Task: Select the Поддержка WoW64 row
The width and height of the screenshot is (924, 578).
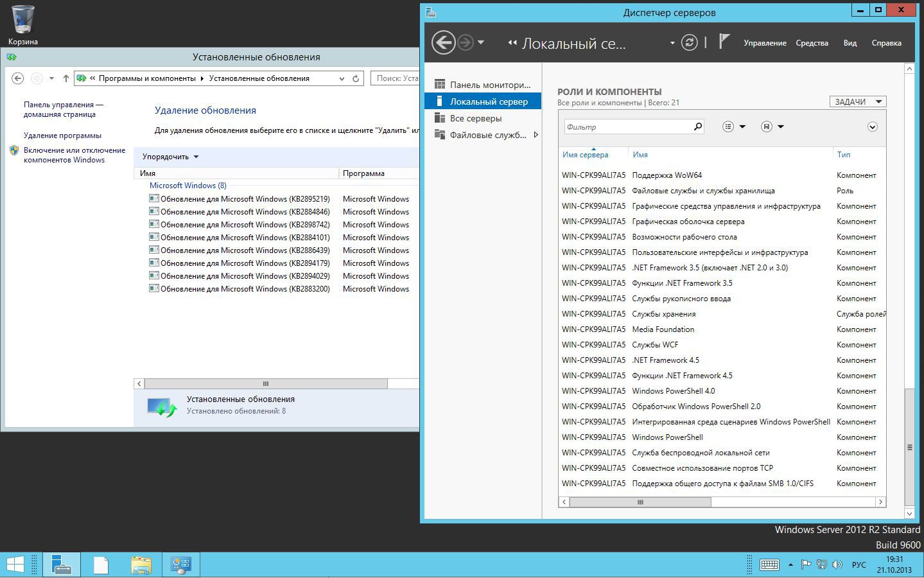Action: tap(722, 175)
